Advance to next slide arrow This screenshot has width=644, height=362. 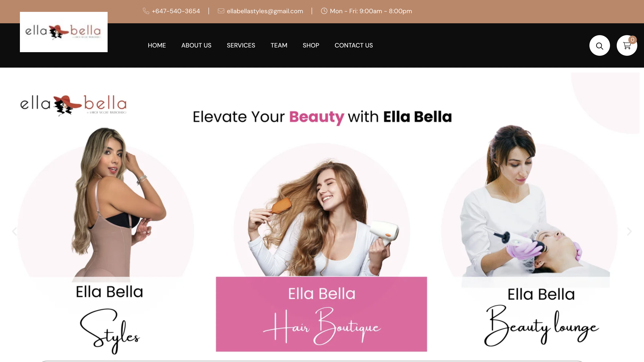point(629,231)
